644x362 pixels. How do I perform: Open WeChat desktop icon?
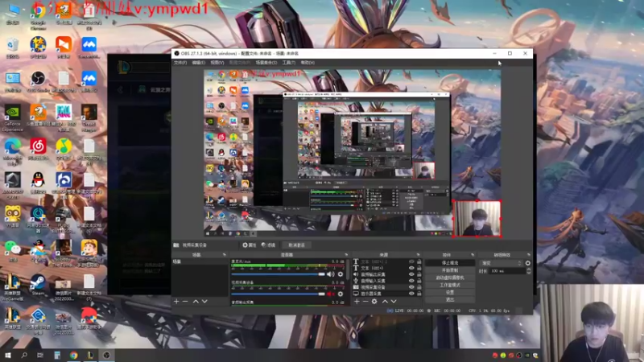point(12,250)
